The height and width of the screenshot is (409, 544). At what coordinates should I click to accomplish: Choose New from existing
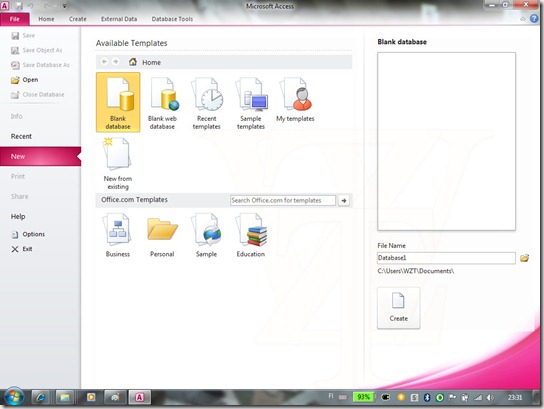click(x=118, y=163)
